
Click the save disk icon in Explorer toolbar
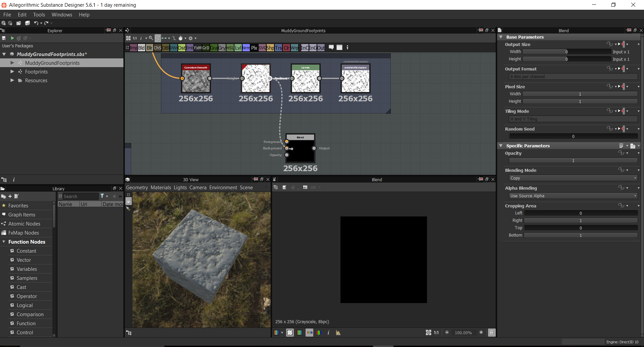point(4,38)
